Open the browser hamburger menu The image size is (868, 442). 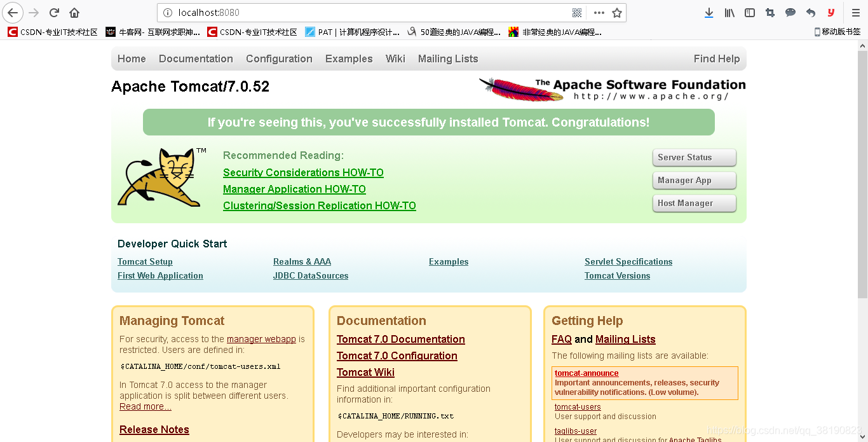[x=856, y=13]
